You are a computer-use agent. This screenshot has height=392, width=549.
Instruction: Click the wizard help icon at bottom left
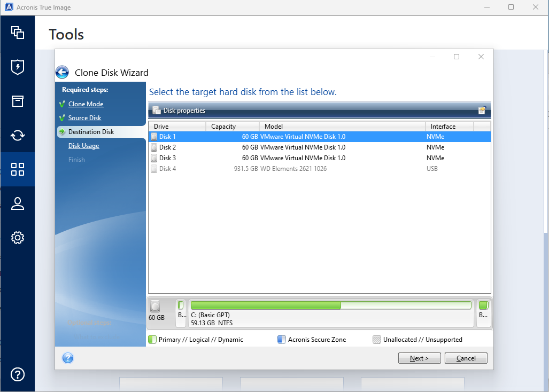tap(68, 358)
